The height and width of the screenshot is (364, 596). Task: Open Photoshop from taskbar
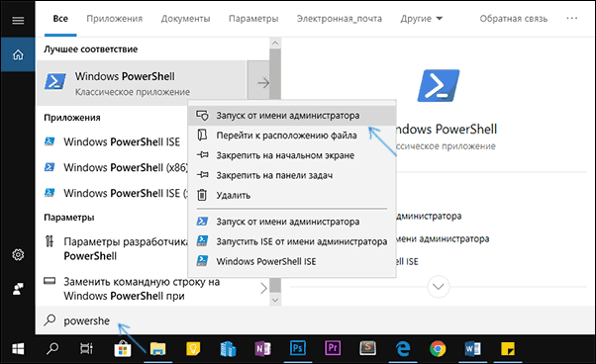click(298, 349)
